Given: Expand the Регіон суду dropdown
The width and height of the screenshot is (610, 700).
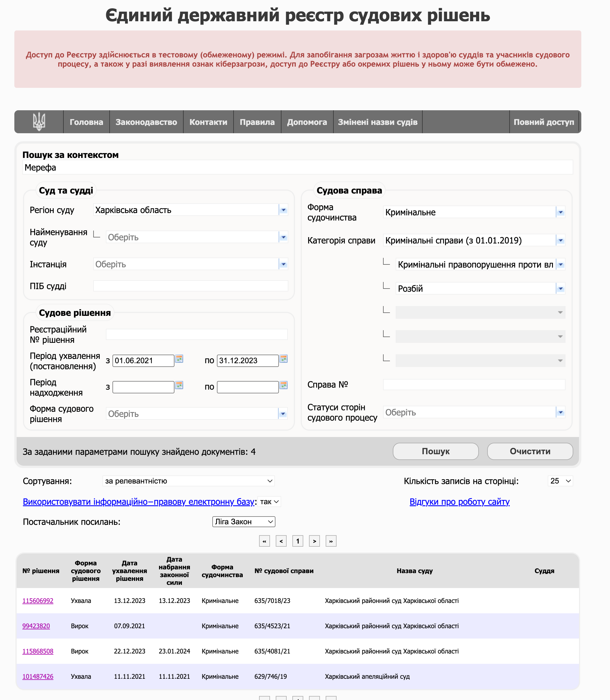Looking at the screenshot, I should [x=283, y=210].
